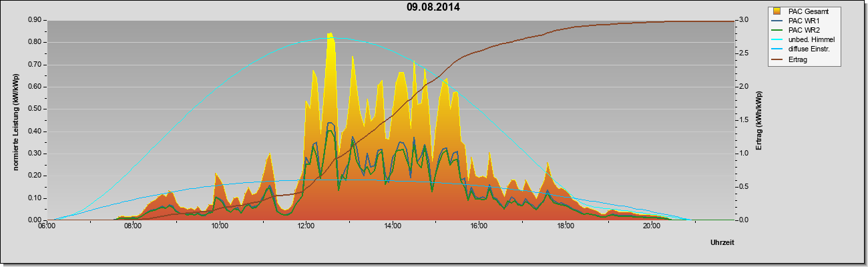
Task: Click the 0.50 value on left axis
Action: (35, 109)
